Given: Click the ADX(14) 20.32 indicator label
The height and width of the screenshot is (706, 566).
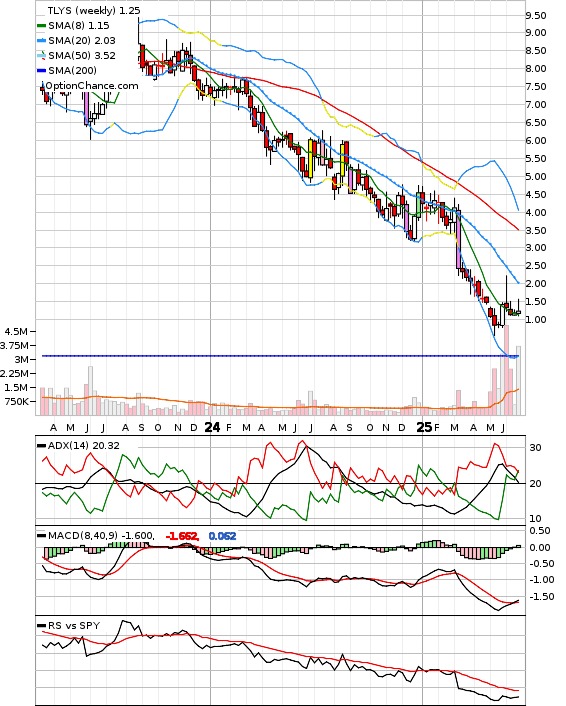Looking at the screenshot, I should (x=84, y=446).
